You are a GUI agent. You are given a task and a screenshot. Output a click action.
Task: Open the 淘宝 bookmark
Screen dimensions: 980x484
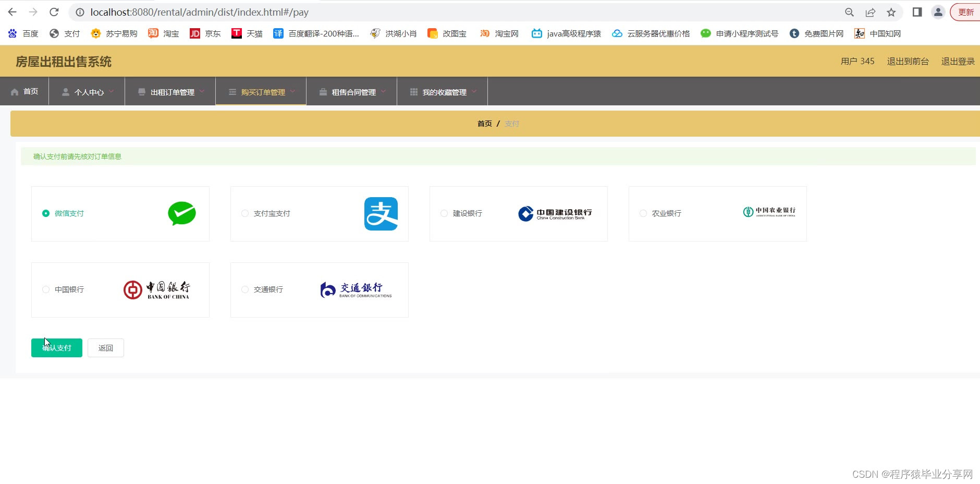coord(164,33)
